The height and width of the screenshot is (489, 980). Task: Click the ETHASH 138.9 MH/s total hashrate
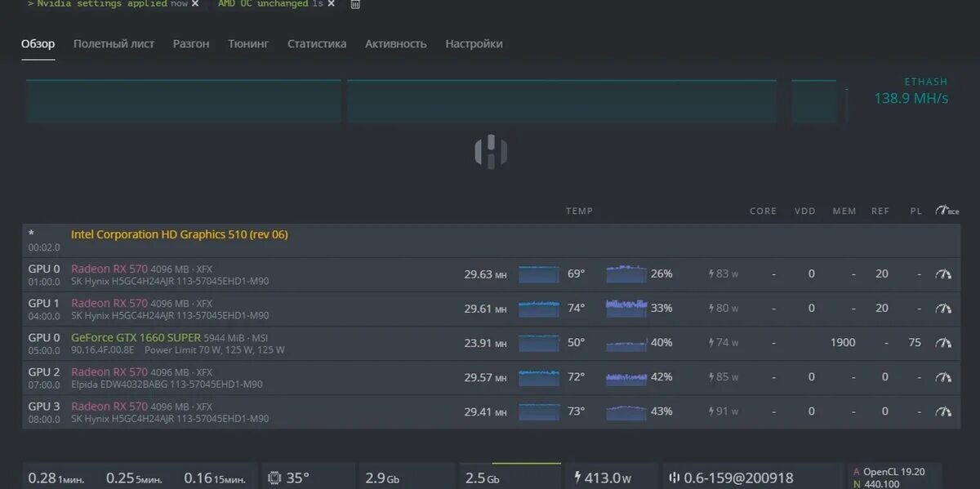tap(911, 92)
